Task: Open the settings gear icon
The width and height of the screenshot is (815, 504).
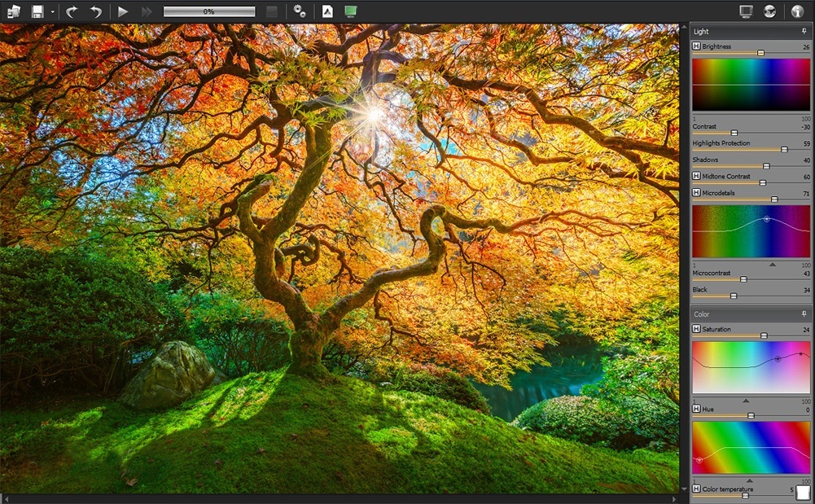Action: [300, 11]
